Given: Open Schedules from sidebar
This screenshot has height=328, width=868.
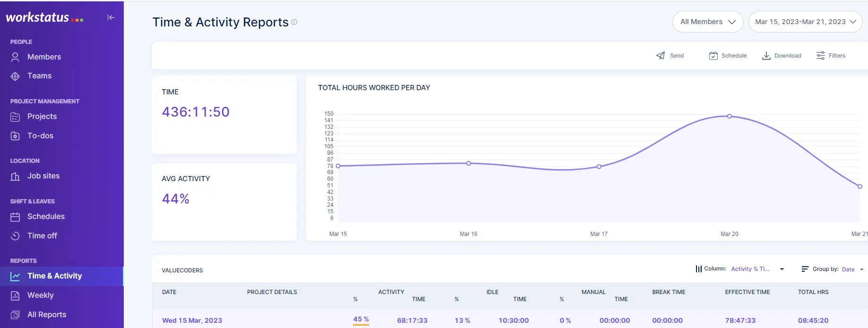Looking at the screenshot, I should [46, 217].
